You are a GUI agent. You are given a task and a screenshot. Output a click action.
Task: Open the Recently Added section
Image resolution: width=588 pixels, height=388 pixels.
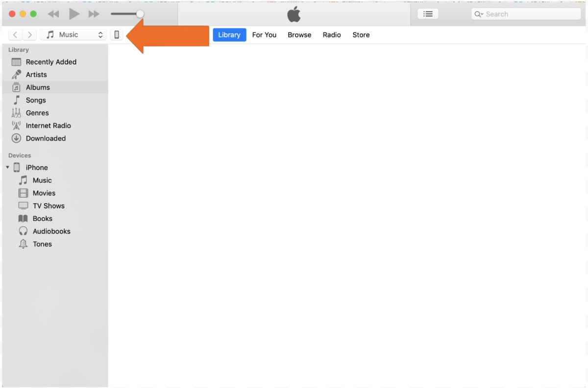point(50,62)
